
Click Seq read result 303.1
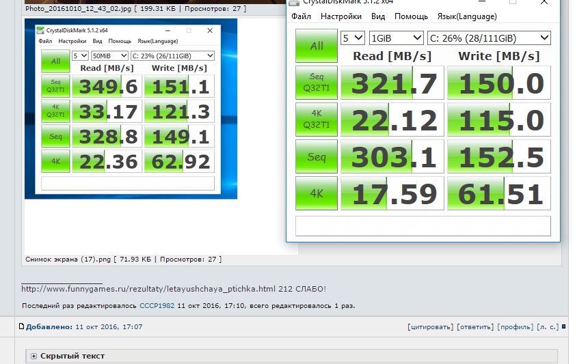point(392,156)
